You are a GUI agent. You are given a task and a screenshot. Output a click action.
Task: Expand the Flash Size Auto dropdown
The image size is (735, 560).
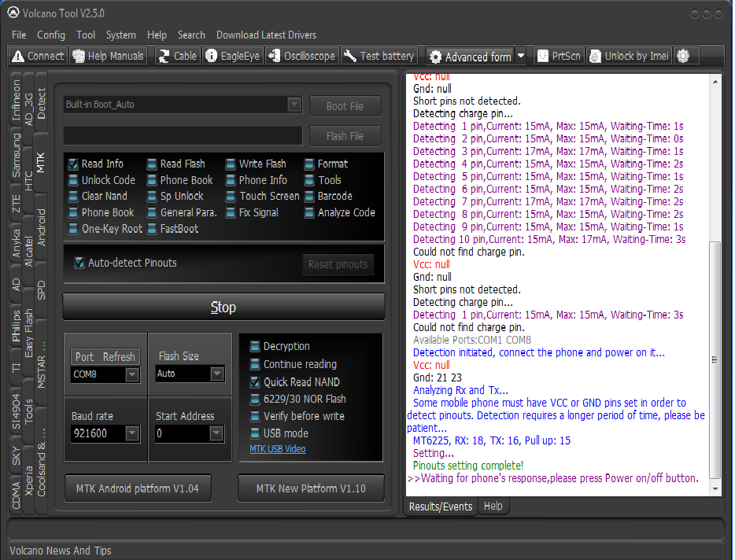point(216,374)
